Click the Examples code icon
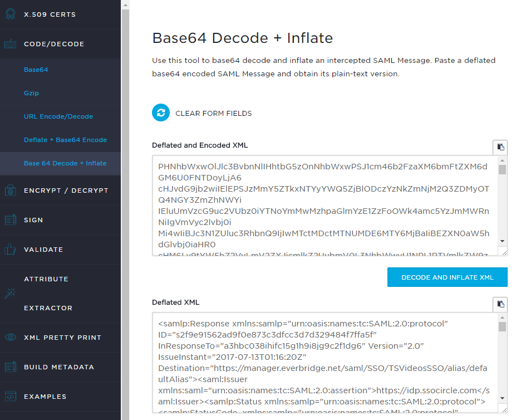Image resolution: width=516 pixels, height=420 pixels. (10, 397)
